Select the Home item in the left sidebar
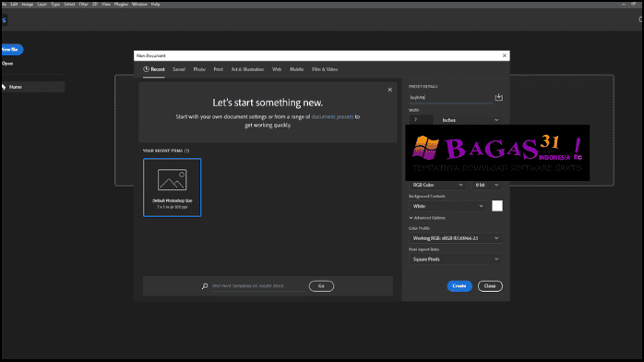This screenshot has width=644, height=362. coord(33,87)
